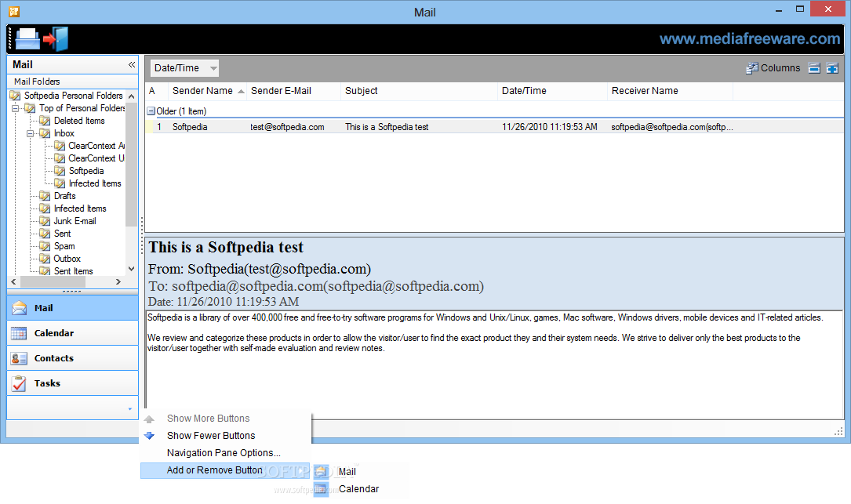Open the Softpedia subfolder under Inbox
Screen dimensions: 851x504
tap(85, 171)
